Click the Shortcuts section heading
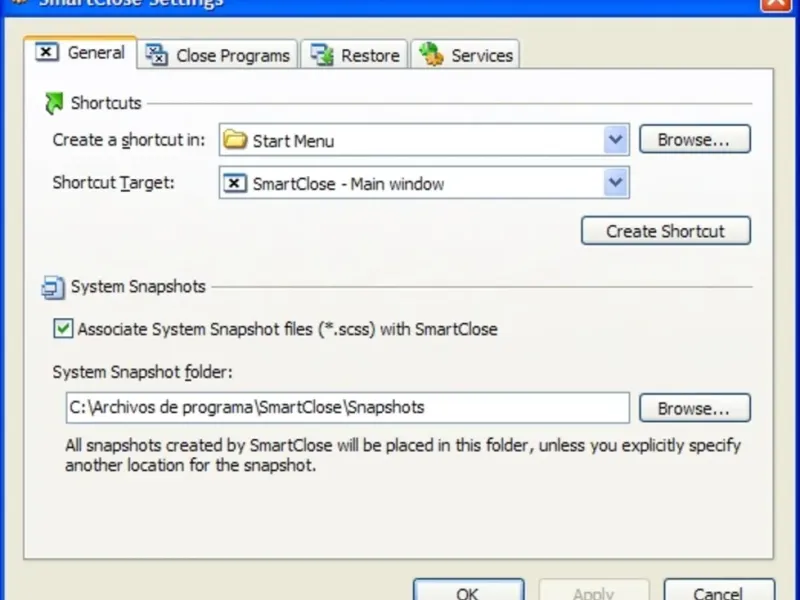800x600 pixels. click(x=106, y=103)
